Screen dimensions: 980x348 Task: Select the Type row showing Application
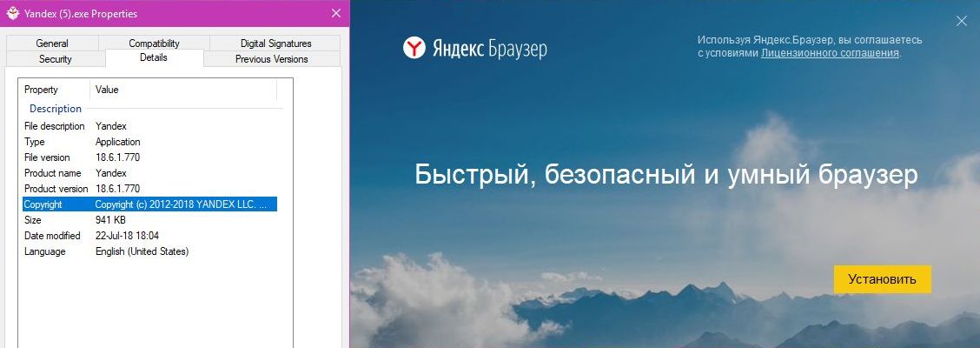(149, 142)
